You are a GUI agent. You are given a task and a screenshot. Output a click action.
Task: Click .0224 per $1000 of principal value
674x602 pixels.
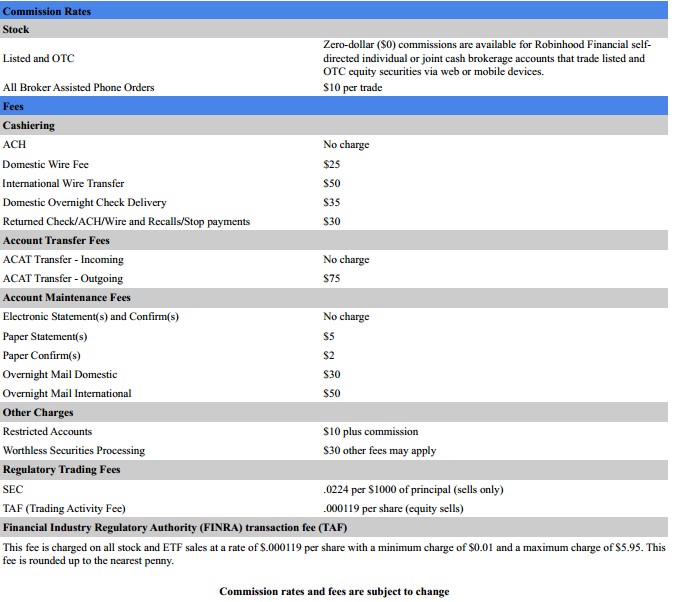point(413,489)
